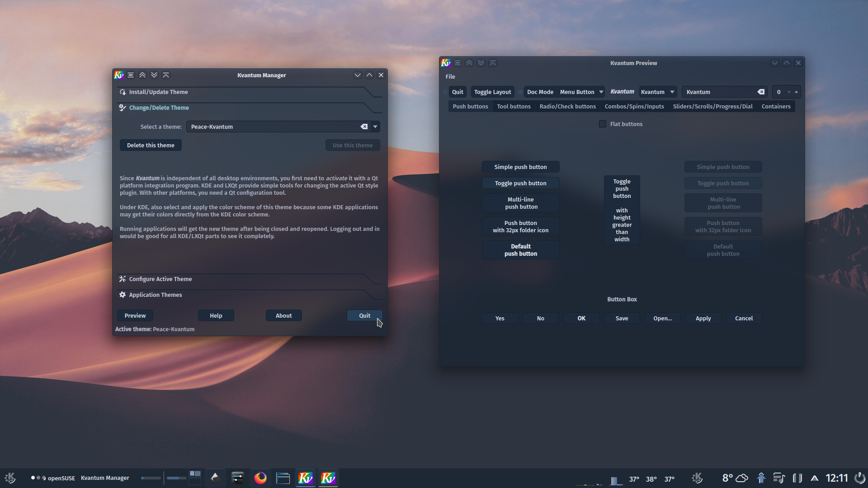Click keep-above double-up chevron in Kvantum Preview title bar
Screen dimensions: 868x488
pos(469,63)
